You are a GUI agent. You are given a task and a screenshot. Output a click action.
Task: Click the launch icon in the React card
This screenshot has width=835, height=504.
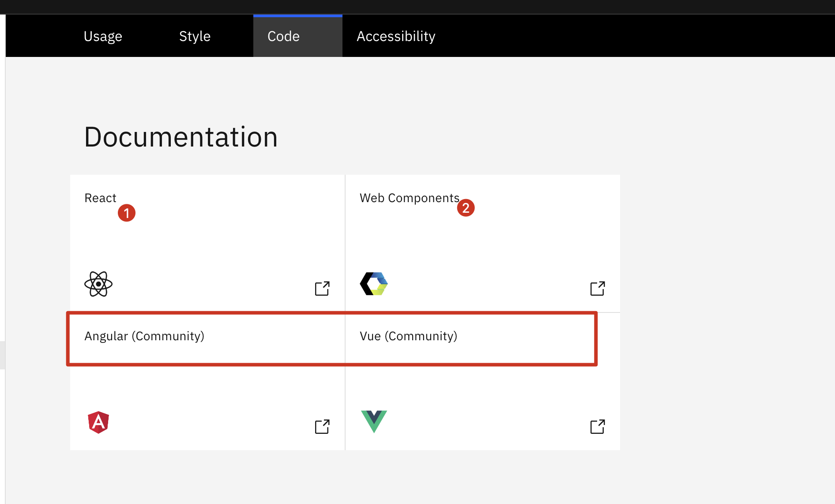[x=322, y=289]
